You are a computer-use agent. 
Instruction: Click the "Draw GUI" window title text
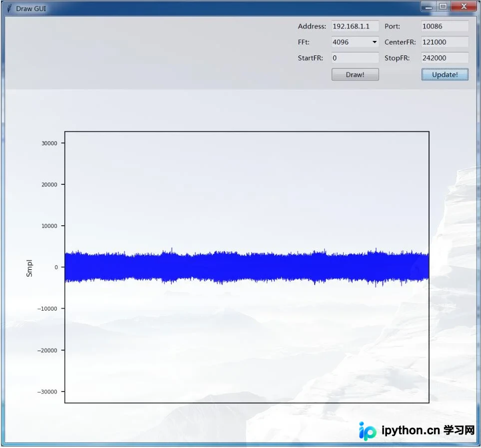(x=31, y=8)
